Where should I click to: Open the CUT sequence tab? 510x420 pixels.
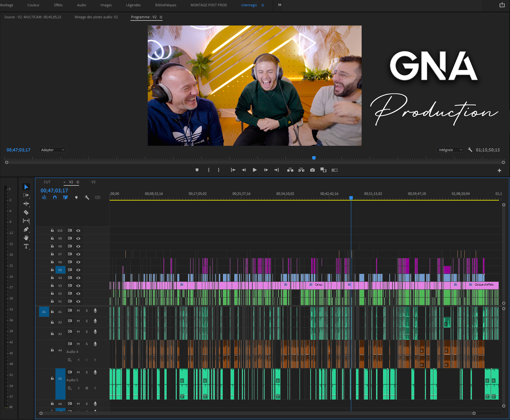[x=47, y=182]
